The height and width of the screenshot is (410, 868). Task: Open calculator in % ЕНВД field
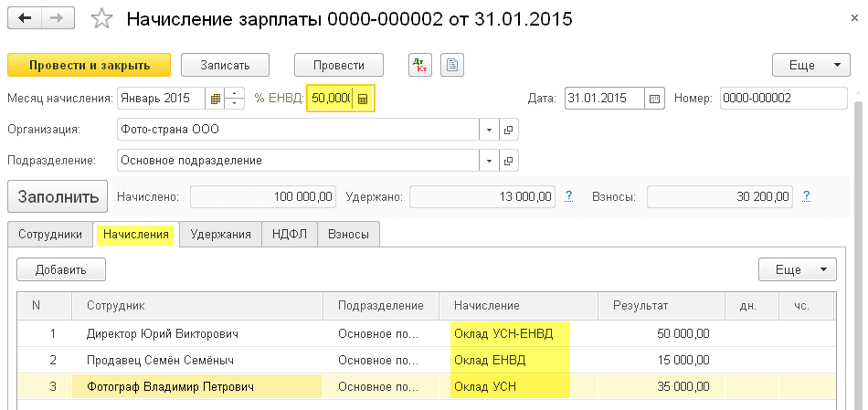(x=363, y=99)
